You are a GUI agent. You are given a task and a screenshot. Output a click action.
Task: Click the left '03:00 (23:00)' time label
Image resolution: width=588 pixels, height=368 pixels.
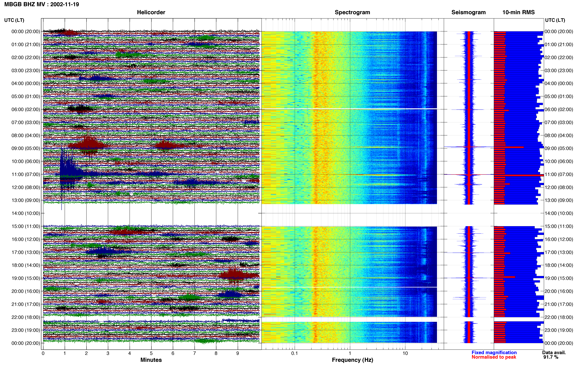tap(26, 70)
